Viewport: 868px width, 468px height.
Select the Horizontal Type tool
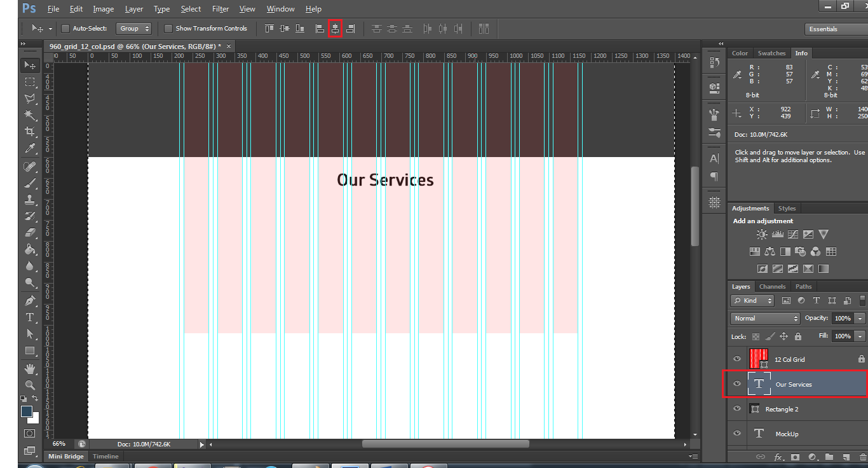click(30, 317)
